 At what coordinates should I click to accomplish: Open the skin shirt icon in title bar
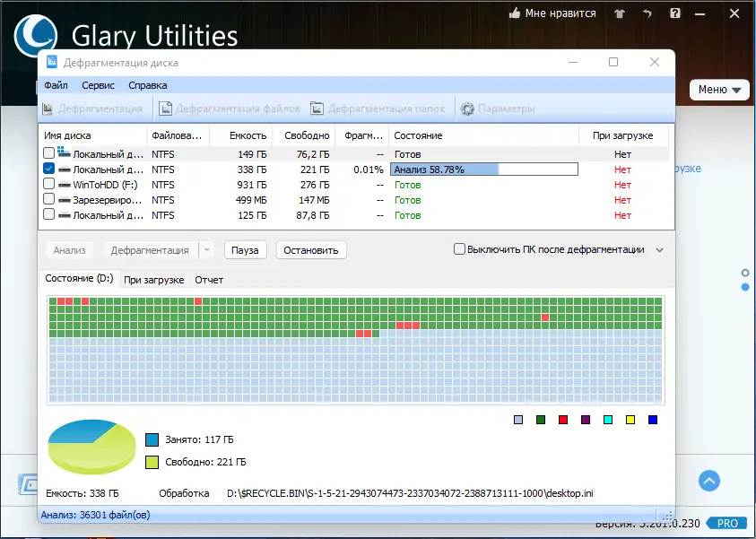point(620,13)
